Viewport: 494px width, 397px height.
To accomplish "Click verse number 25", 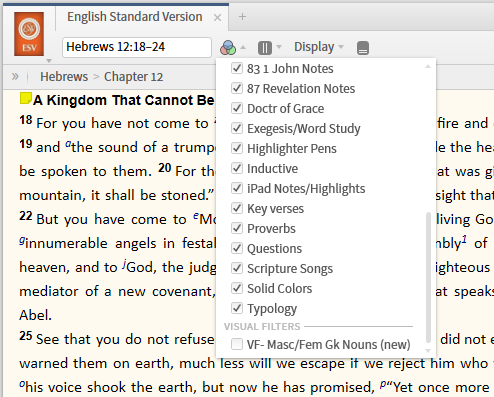I will pos(26,336).
